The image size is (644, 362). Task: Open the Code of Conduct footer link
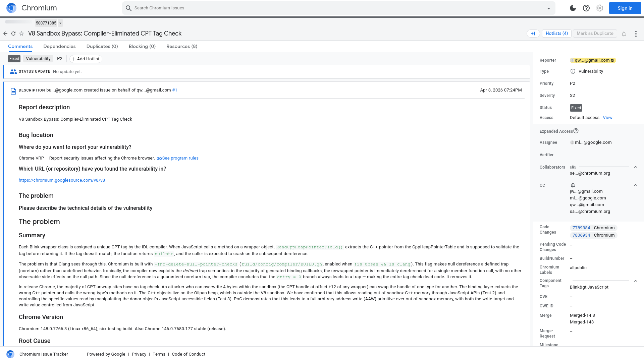(189, 354)
